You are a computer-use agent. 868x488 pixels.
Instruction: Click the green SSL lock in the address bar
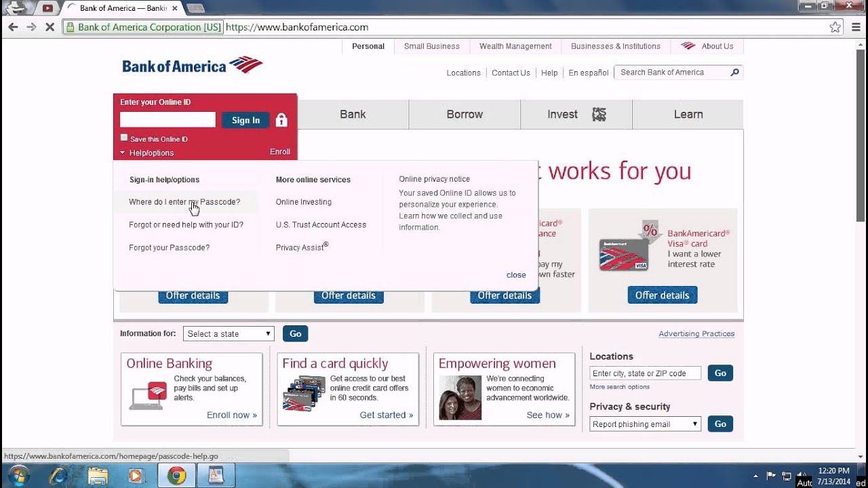(x=70, y=27)
